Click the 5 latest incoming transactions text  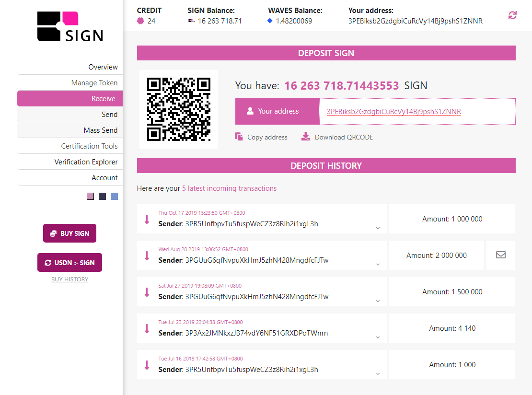[230, 188]
